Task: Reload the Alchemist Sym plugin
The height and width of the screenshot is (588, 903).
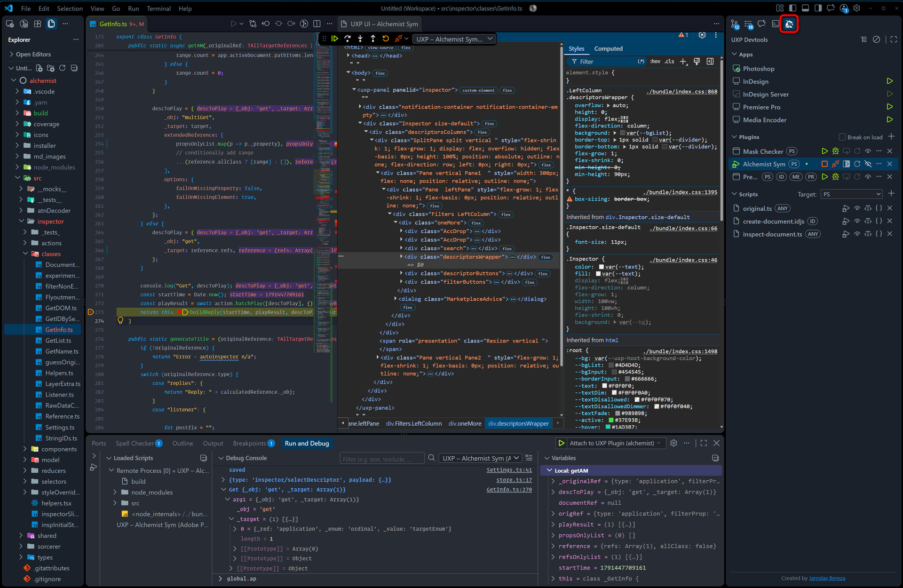Action: [x=857, y=164]
